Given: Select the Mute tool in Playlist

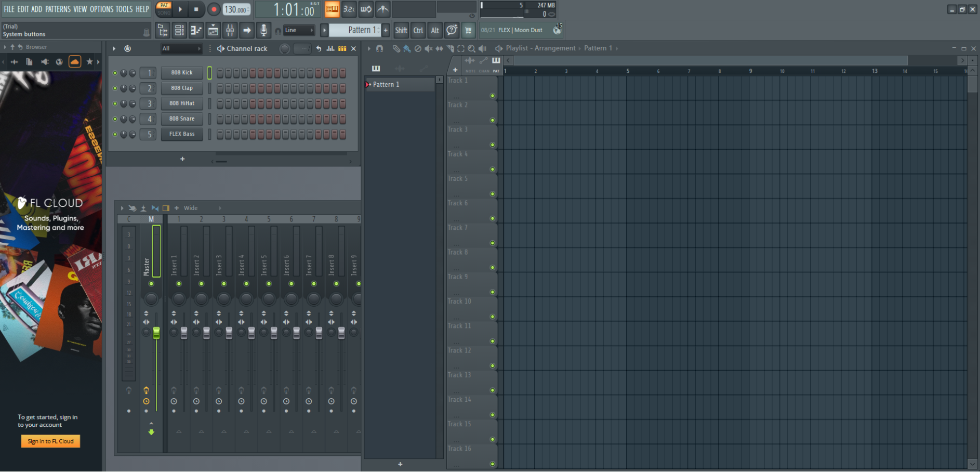Looking at the screenshot, I should pos(428,48).
